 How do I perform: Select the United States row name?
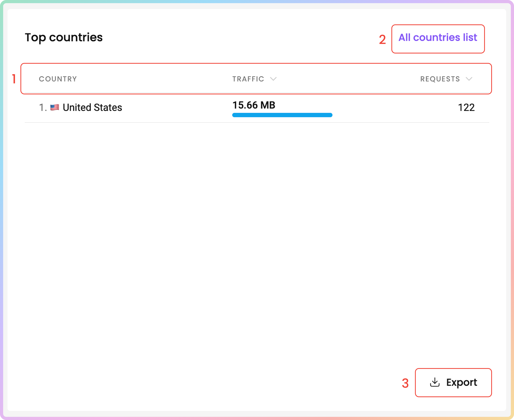click(92, 107)
